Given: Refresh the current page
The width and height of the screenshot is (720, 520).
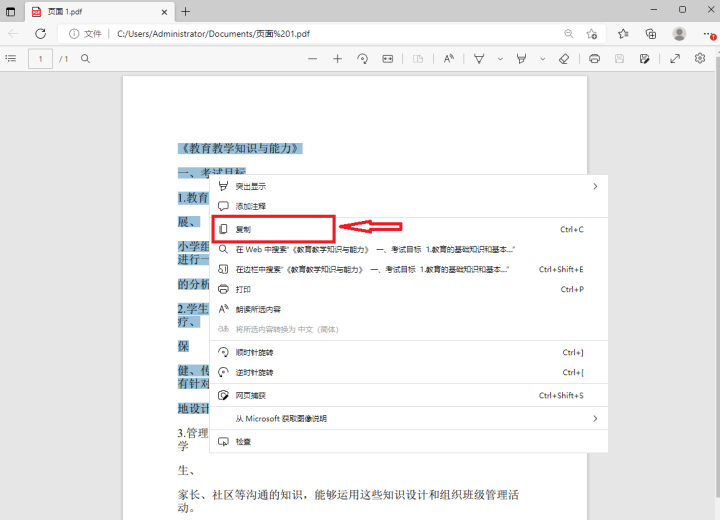Looking at the screenshot, I should 40,34.
